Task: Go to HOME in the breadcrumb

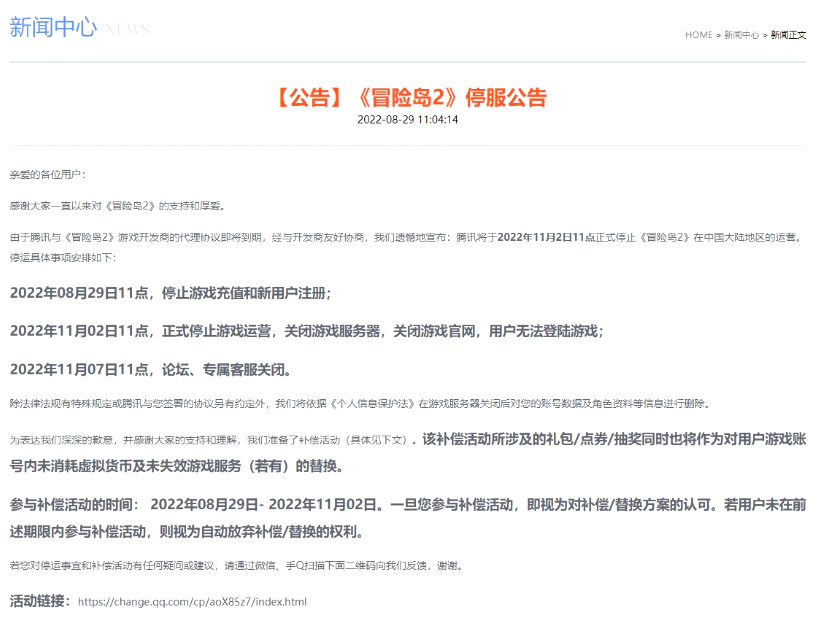Action: coord(698,35)
